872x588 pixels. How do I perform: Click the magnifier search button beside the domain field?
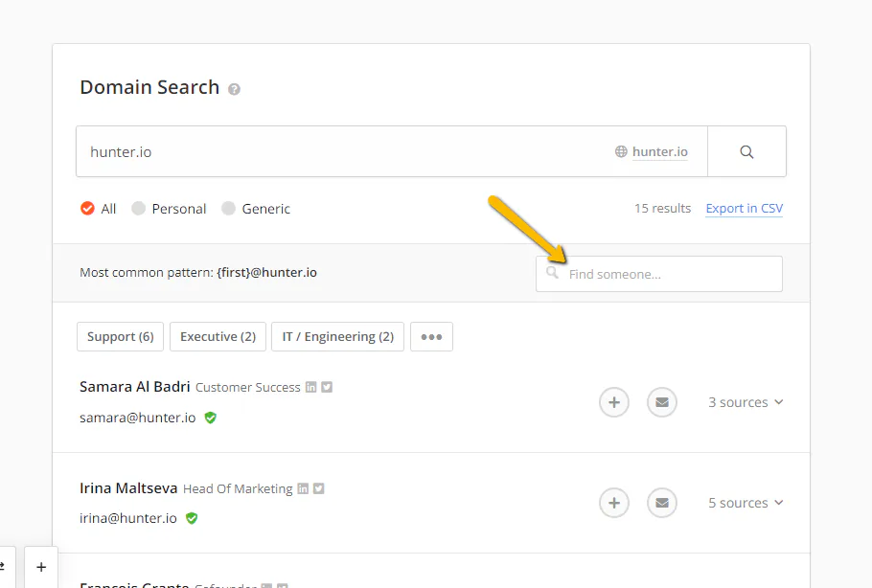pos(746,151)
